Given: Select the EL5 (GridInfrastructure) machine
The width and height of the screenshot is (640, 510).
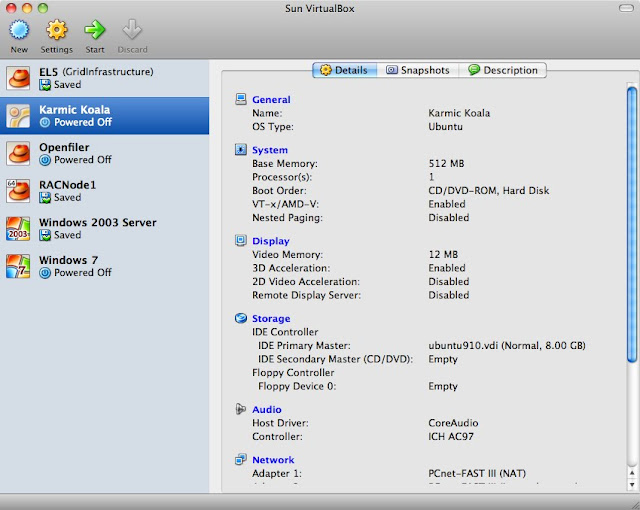Looking at the screenshot, I should [x=104, y=78].
